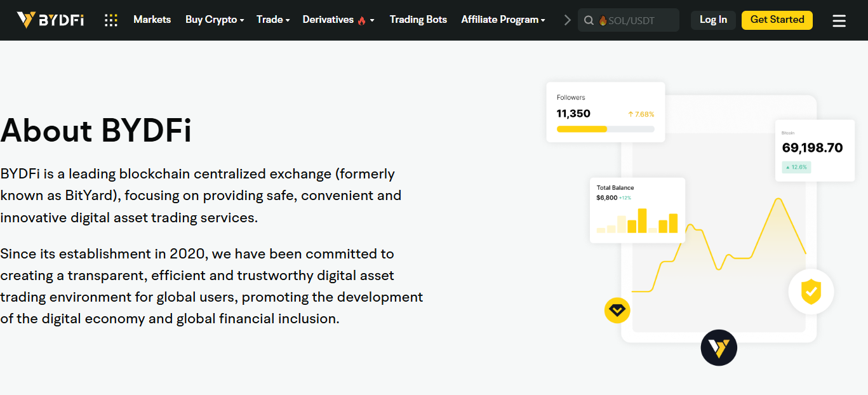The width and height of the screenshot is (868, 395).
Task: Click the dark round BYDFi badge icon
Action: [719, 347]
